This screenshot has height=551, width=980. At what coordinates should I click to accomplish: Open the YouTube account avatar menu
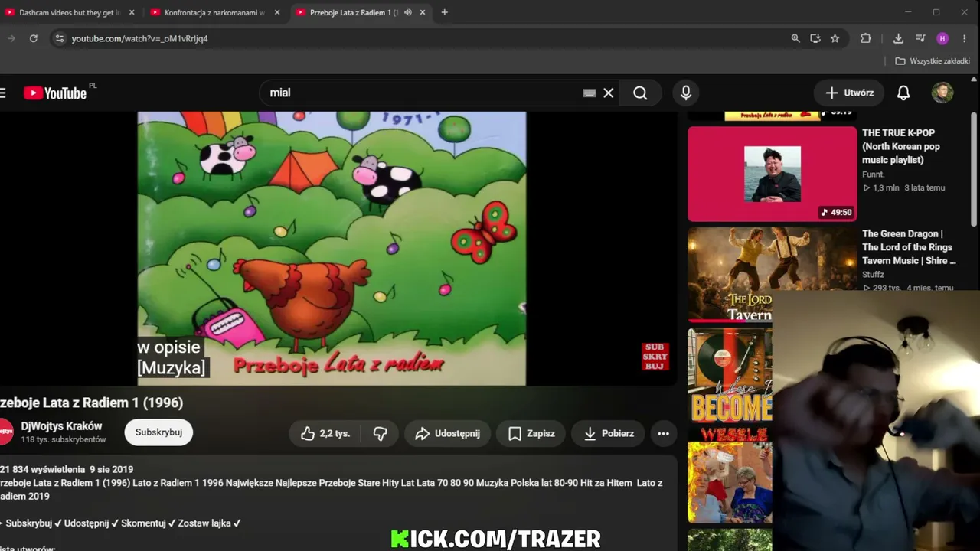942,93
